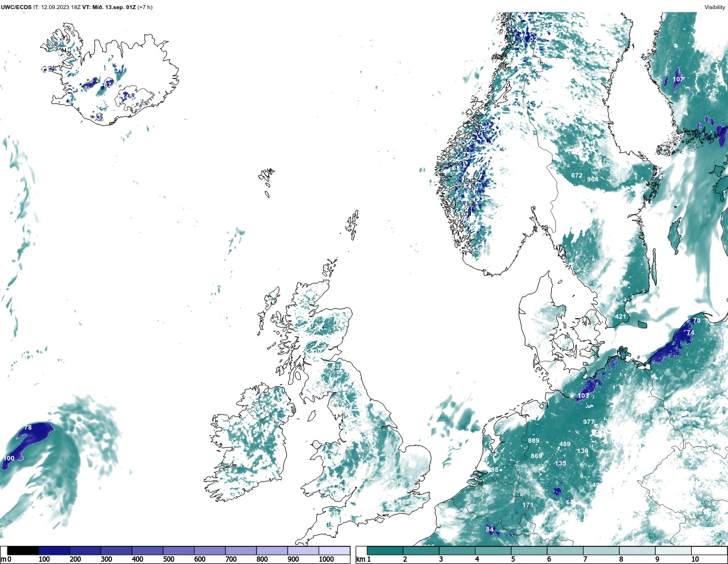The image size is (728, 564).
Task: Click the '74' value on Baltic coast
Action: click(x=690, y=332)
